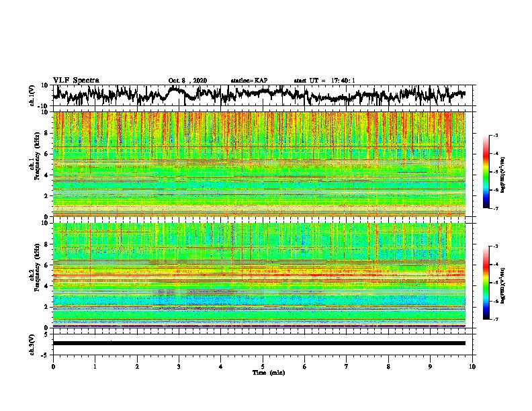Click the time axis tick label '7'
The width and height of the screenshot is (532, 411).
(x=347, y=367)
